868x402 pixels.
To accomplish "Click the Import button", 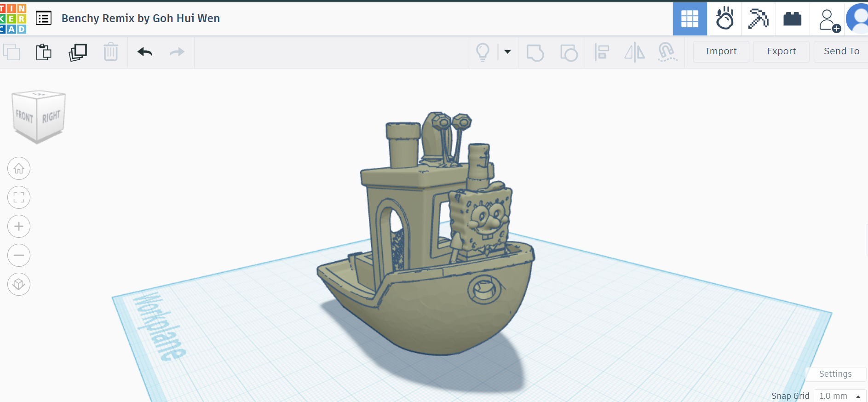I will 721,52.
